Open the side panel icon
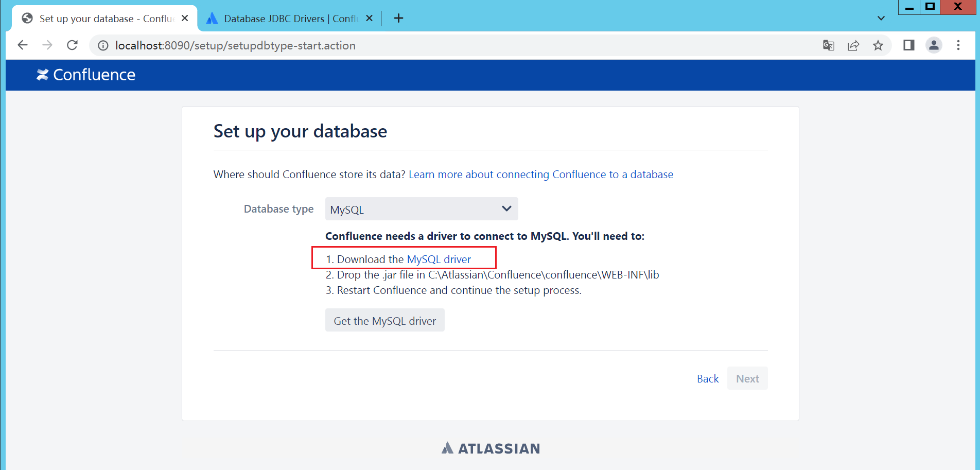 (x=908, y=45)
